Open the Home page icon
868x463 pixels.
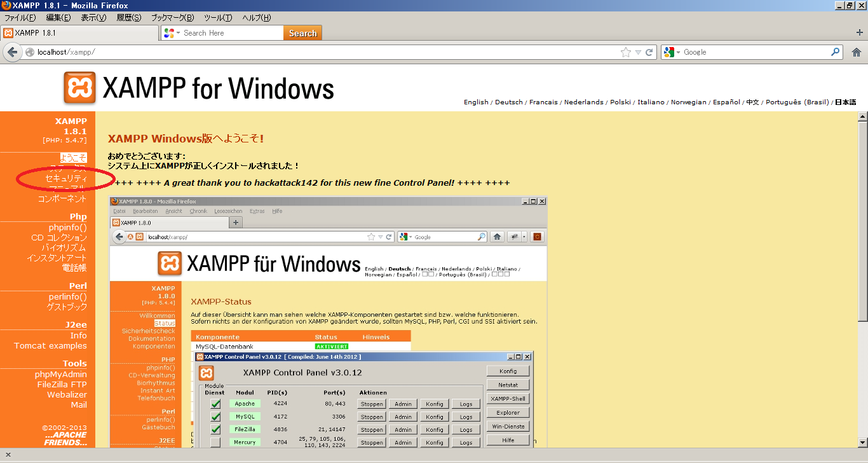[x=857, y=52]
